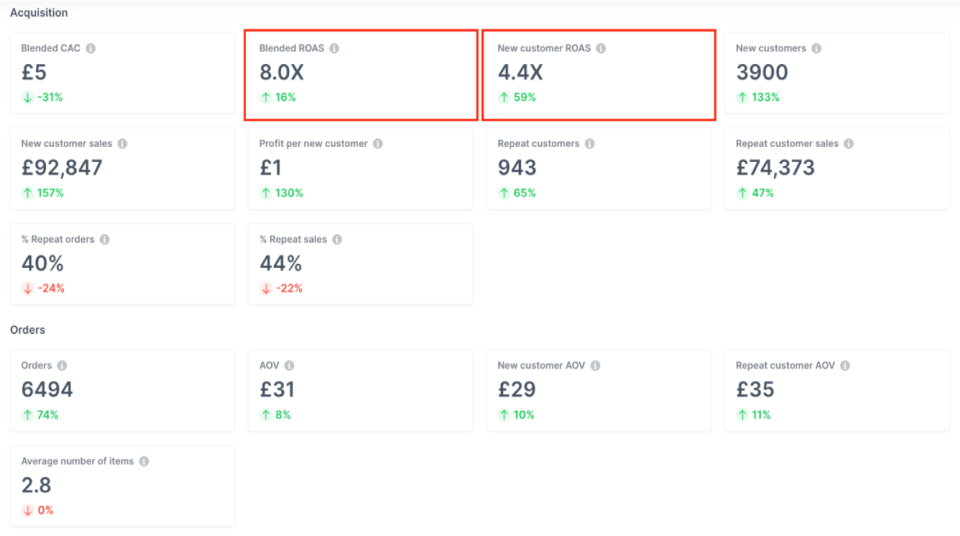
Task: Click the info icon next to New customers
Action: [816, 48]
